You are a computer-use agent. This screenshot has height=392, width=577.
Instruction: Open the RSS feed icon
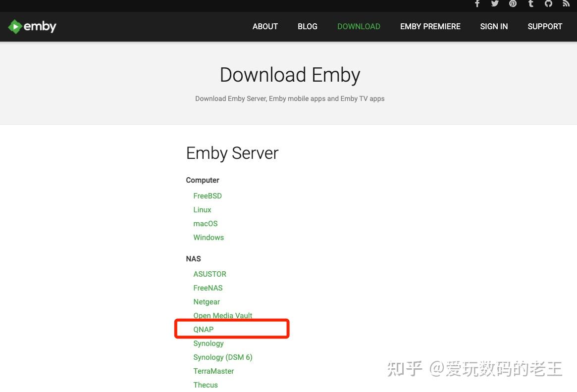pyautogui.click(x=566, y=4)
